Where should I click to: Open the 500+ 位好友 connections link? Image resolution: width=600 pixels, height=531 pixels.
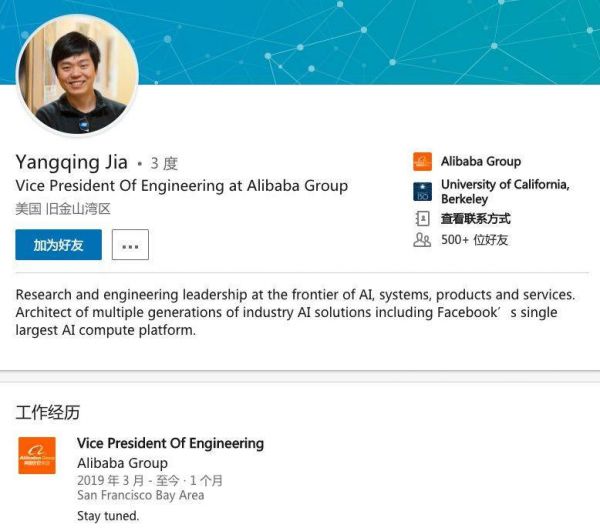point(474,240)
